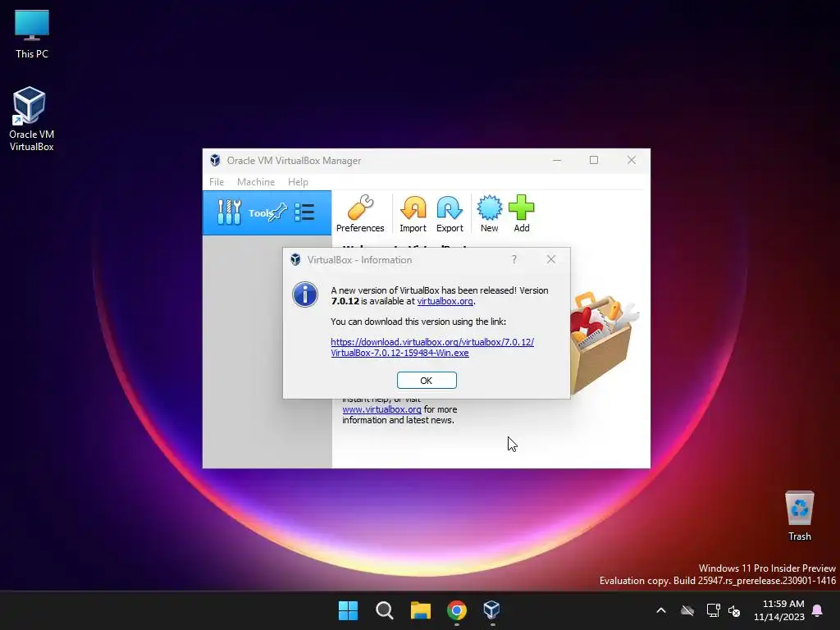Viewport: 840px width, 630px height.
Task: Open the notifications bell icon
Action: (818, 610)
